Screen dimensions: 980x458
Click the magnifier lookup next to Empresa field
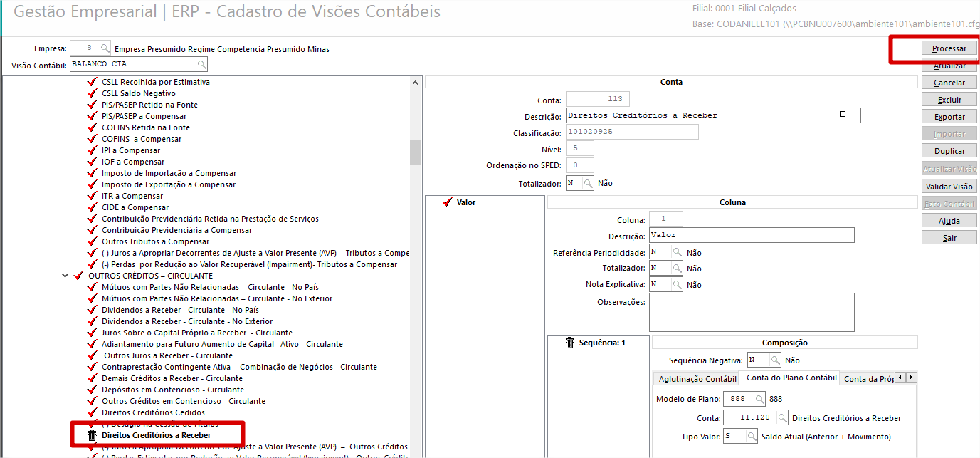click(x=105, y=48)
